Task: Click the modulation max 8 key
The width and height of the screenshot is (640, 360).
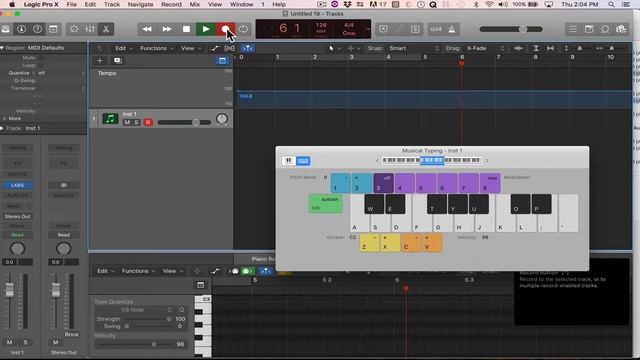Action: [490, 183]
